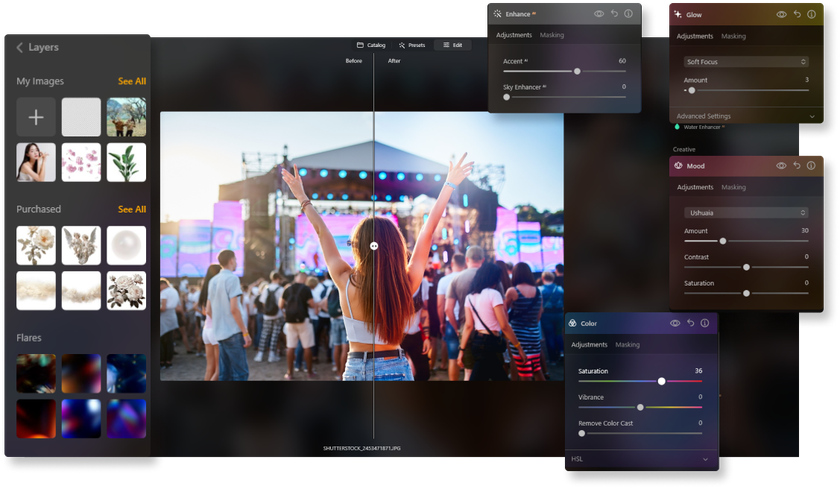Toggle visibility of the Enhance panel
This screenshot has height=489, width=840.
point(599,14)
